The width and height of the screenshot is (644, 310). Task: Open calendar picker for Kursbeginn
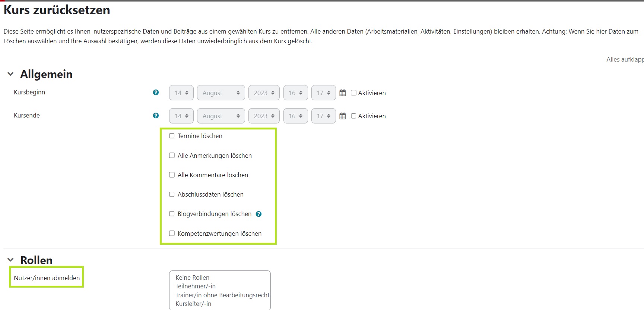[x=343, y=93]
